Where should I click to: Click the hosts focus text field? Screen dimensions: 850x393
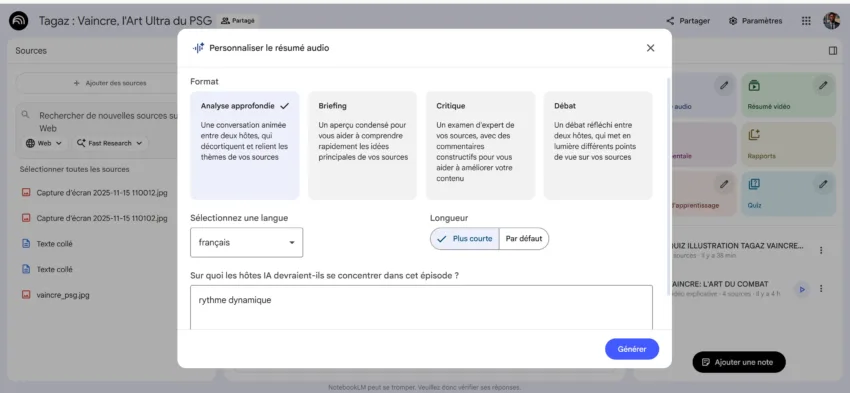tap(421, 307)
